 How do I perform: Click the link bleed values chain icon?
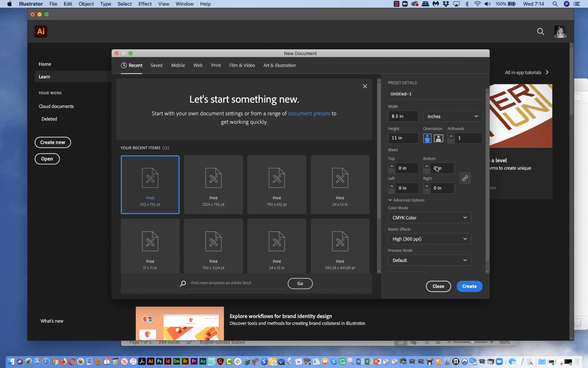(x=465, y=178)
